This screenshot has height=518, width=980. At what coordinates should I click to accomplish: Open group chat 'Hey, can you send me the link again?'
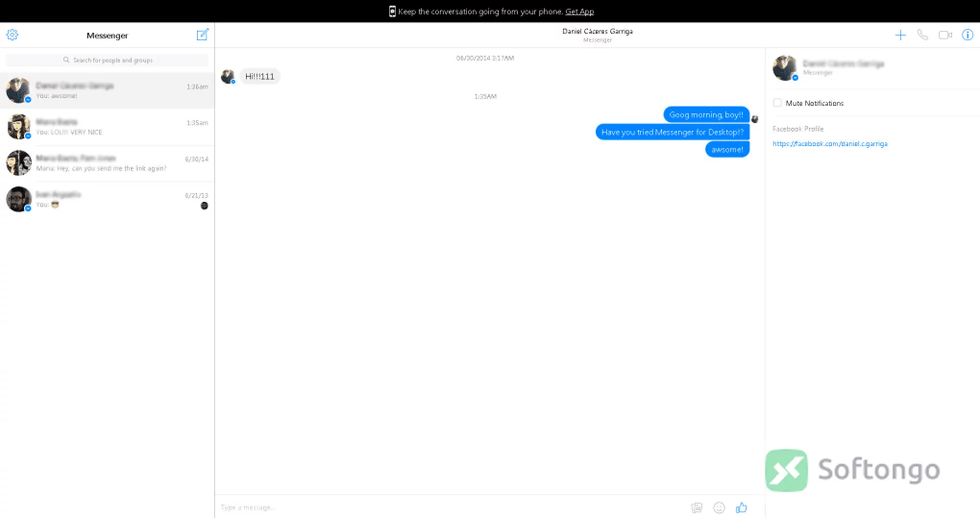[107, 163]
